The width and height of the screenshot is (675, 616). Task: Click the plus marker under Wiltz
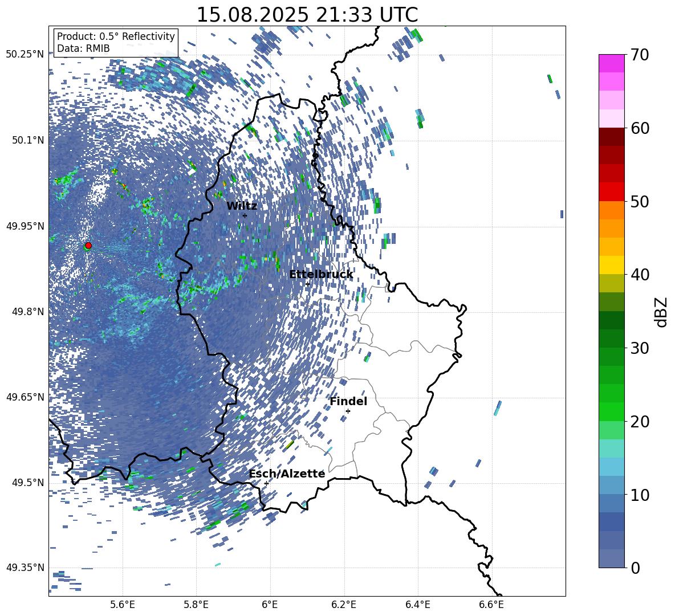(245, 215)
